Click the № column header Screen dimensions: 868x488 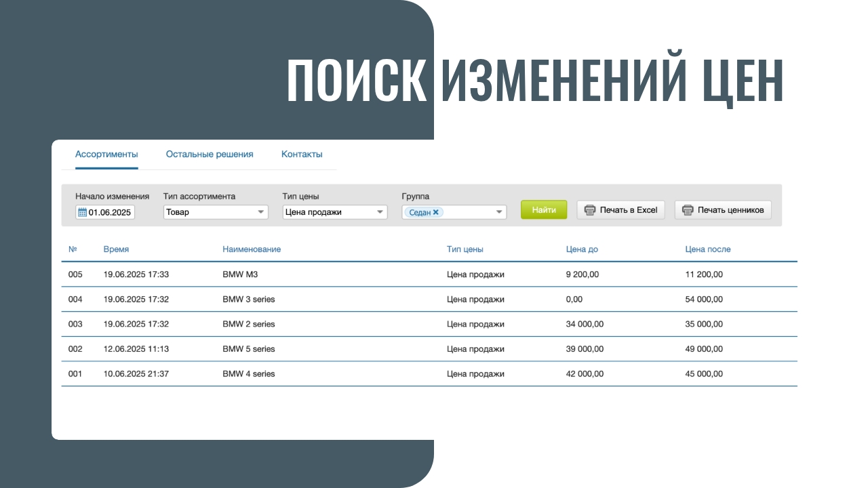(73, 249)
